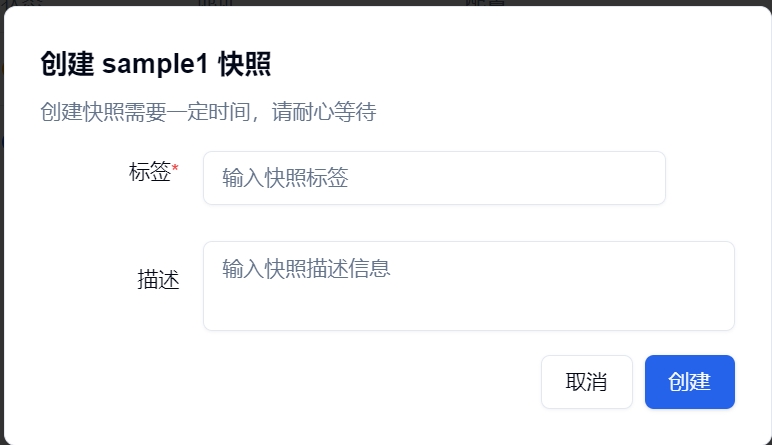Click the placeholder text 输入快照描述信息
772x445 pixels.
pyautogui.click(x=306, y=268)
